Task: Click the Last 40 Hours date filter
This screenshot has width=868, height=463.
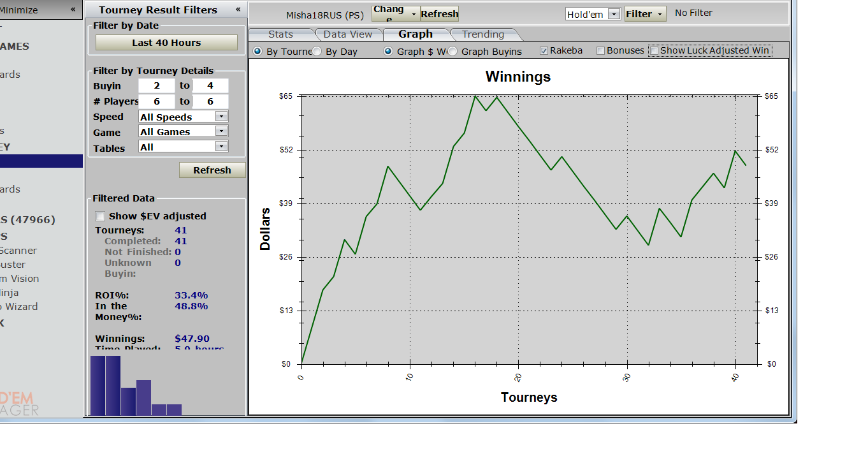Action: (x=166, y=43)
